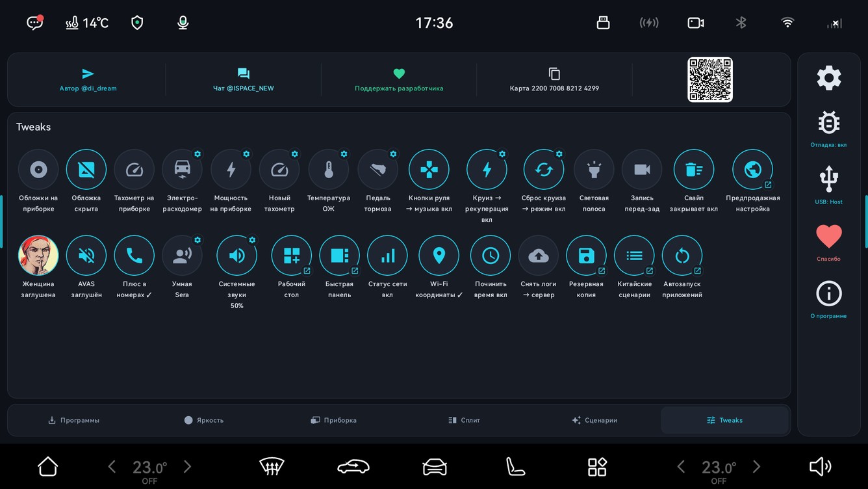
Task: Click the Статус сети bars icon
Action: (388, 256)
